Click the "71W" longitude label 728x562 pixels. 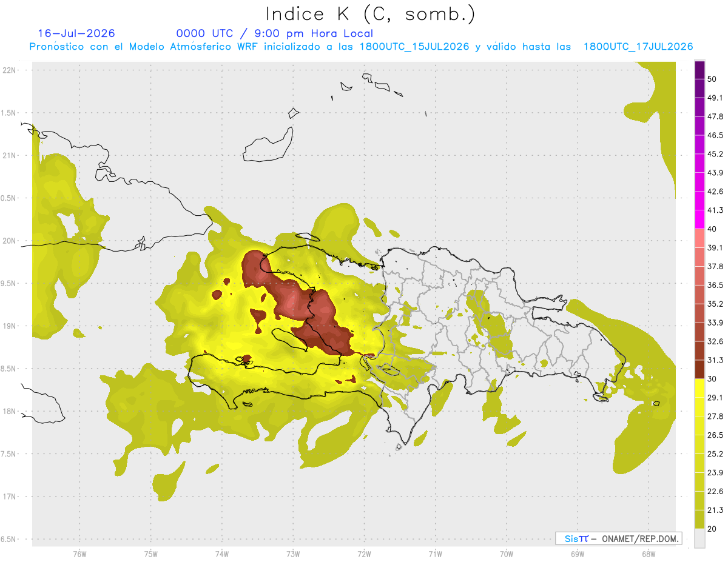coord(435,554)
